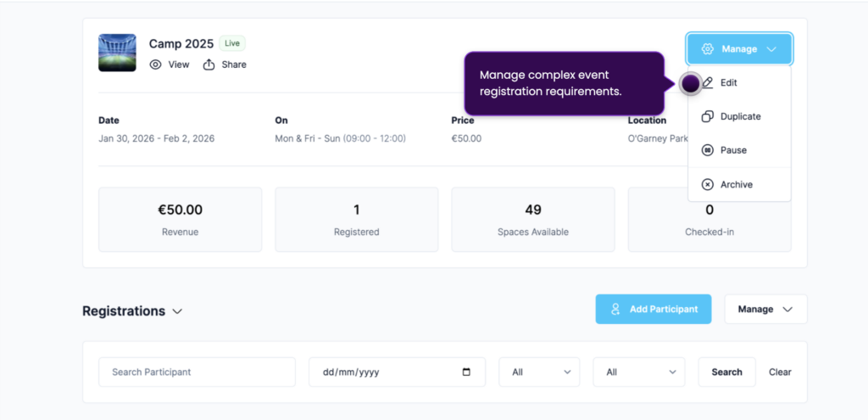Expand the Registrations heading chevron
This screenshot has height=420, width=868.
pyautogui.click(x=177, y=311)
